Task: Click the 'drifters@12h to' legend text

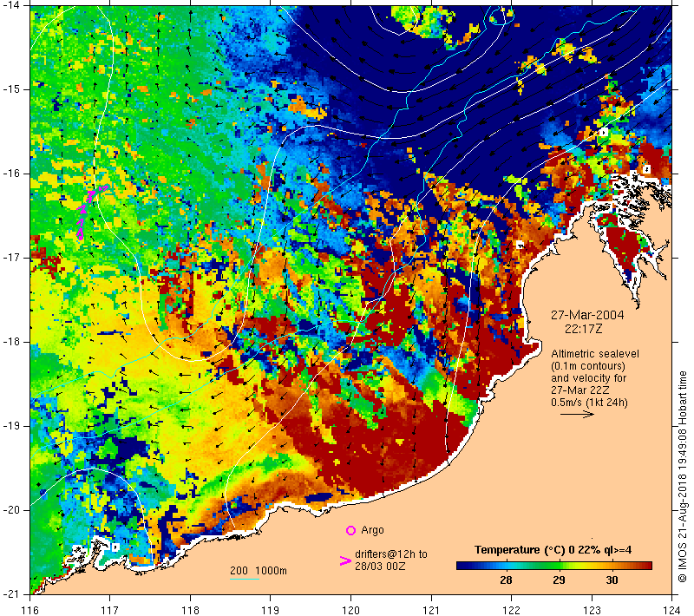Action: [391, 554]
